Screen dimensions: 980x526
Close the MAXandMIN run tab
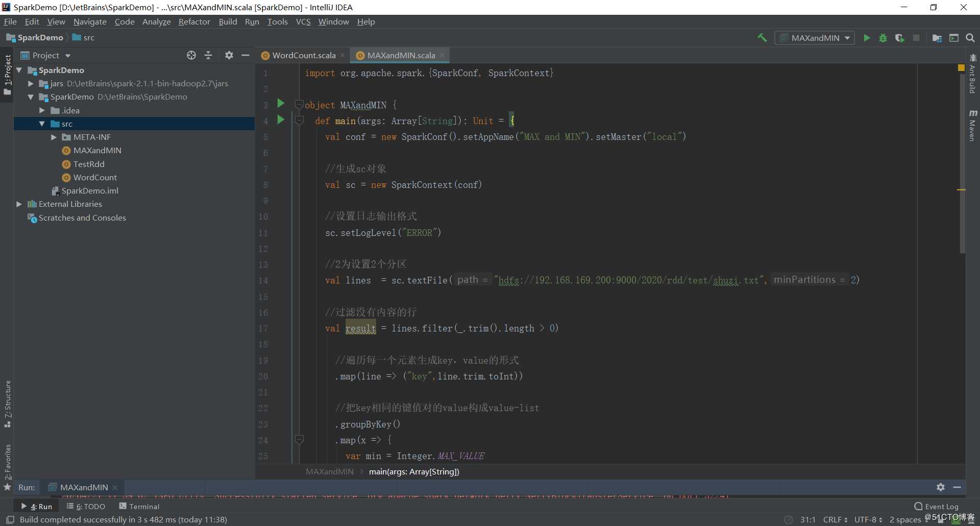coord(115,487)
